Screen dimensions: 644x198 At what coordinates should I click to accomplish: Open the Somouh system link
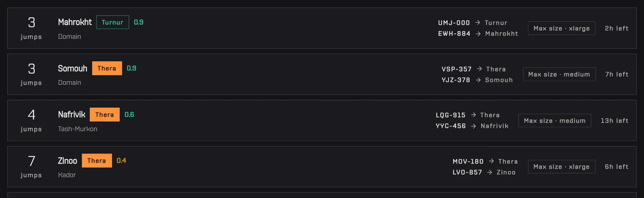(x=72, y=69)
